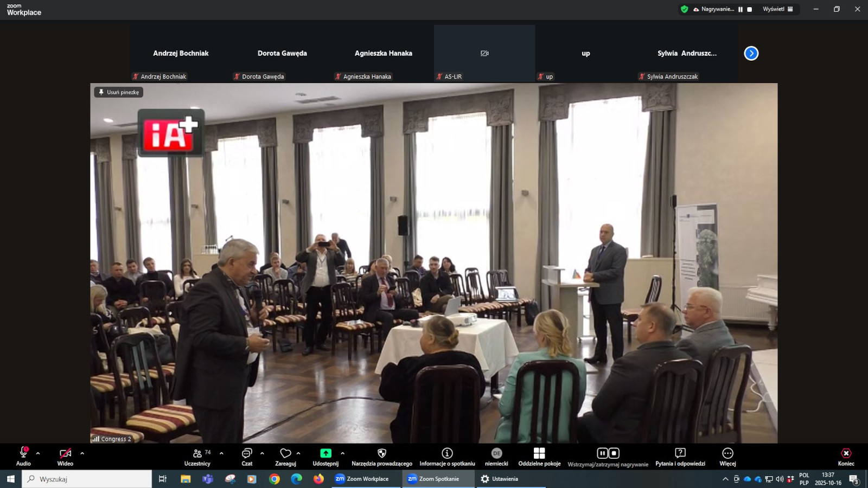
Task: Open Pytania i odpowiedzi Q&A
Action: coord(680,457)
